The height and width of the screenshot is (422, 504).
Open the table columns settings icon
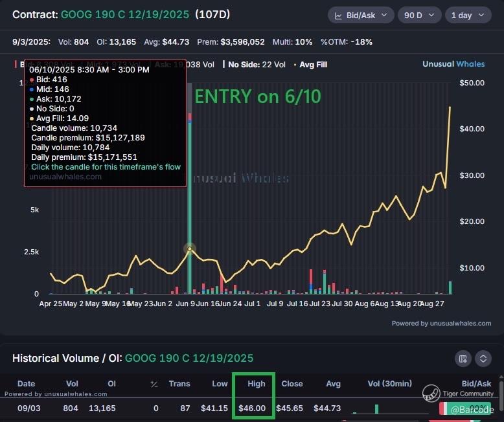click(x=463, y=359)
